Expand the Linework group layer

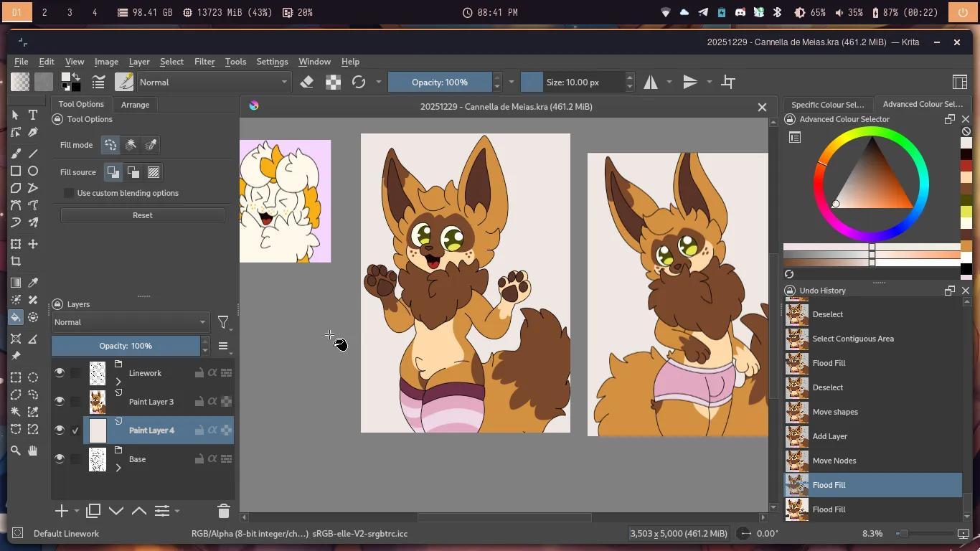click(x=118, y=381)
